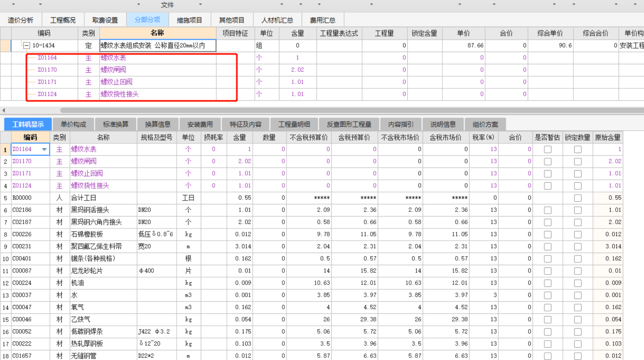Click the 90.6 综合单价 cell
This screenshot has width=644, height=360.
(x=550, y=45)
